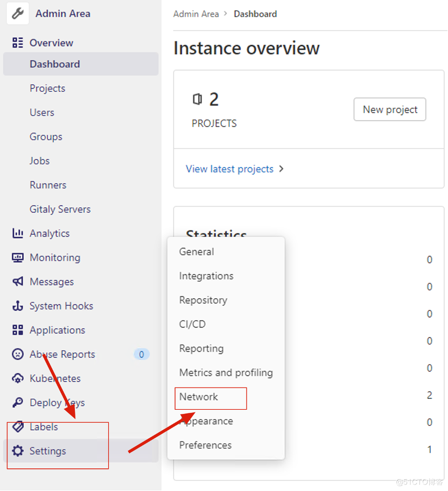Select Messages sidebar label

(52, 282)
